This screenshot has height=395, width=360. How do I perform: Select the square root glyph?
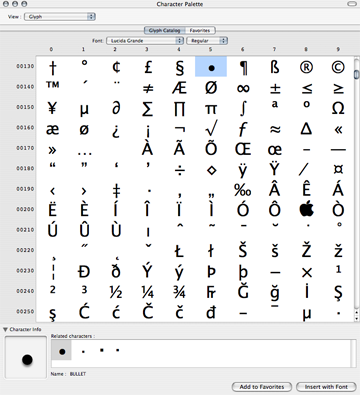(211, 128)
